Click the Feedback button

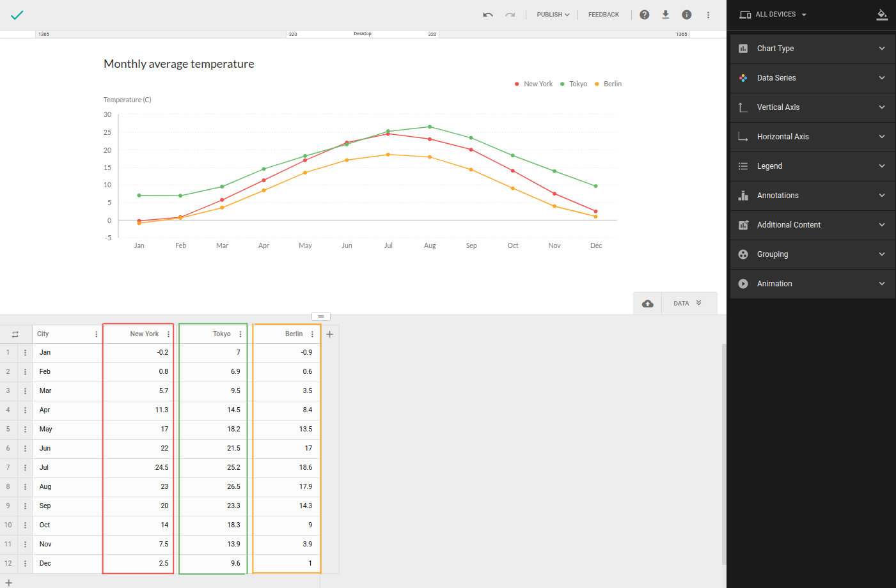(603, 15)
